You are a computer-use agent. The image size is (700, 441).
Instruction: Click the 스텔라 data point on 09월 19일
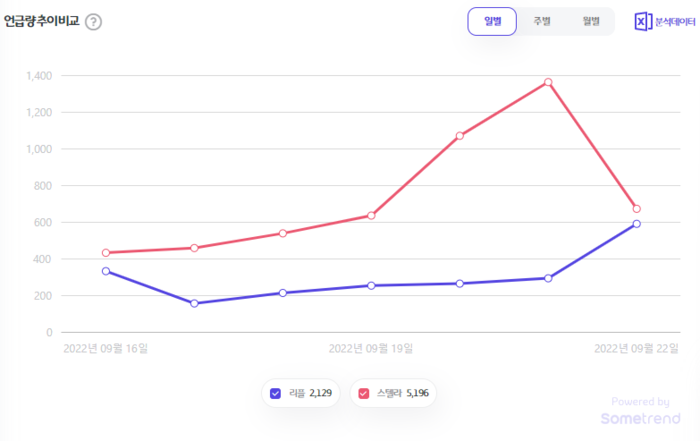[371, 215]
